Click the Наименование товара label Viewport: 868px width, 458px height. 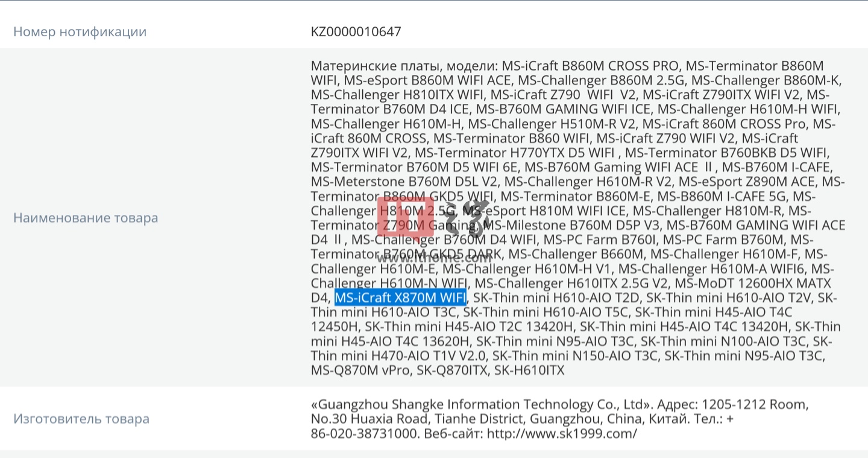[86, 218]
